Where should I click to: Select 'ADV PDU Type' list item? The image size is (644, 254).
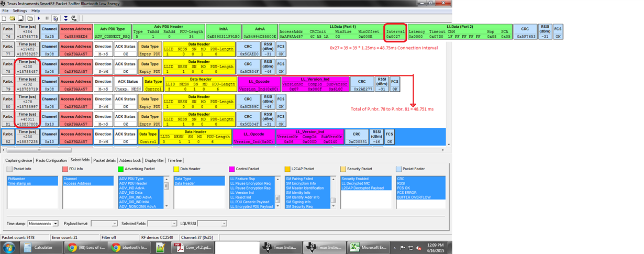click(141, 179)
